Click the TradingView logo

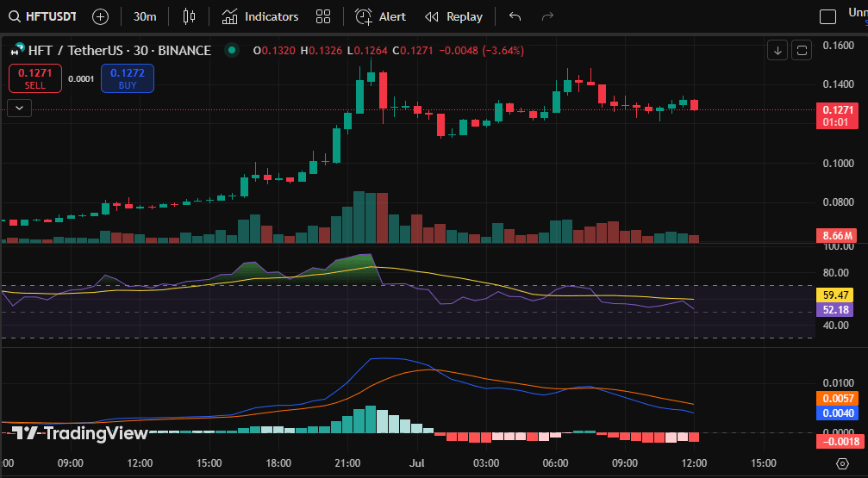[80, 433]
